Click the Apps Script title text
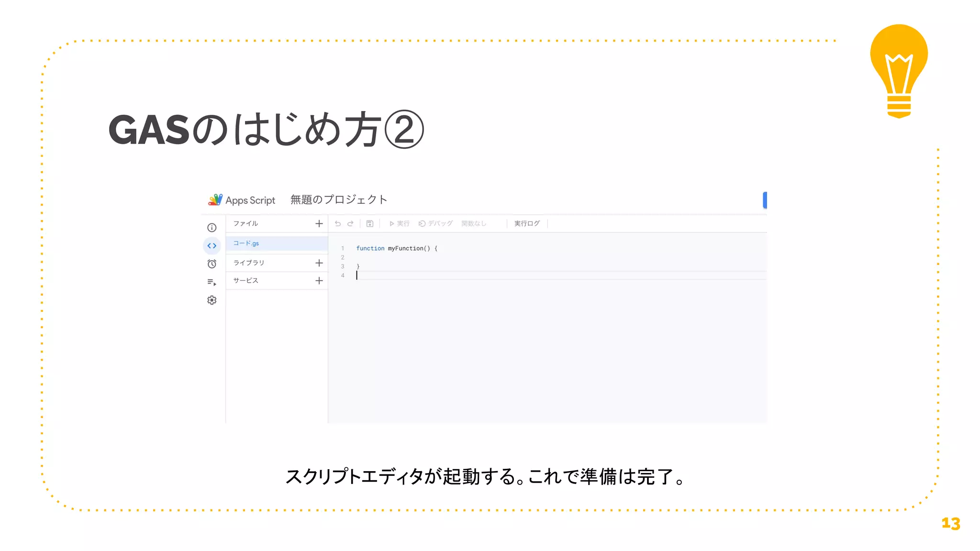Viewport: 980px width, 551px height. click(250, 200)
